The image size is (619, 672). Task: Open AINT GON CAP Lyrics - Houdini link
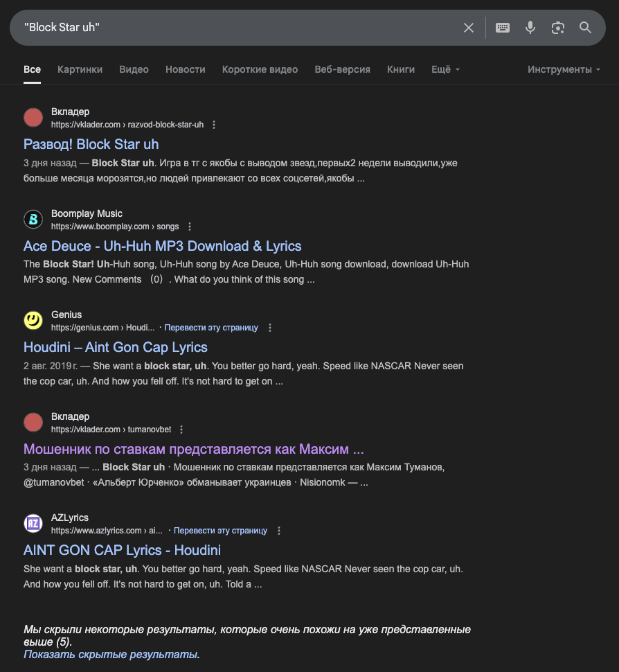point(122,550)
